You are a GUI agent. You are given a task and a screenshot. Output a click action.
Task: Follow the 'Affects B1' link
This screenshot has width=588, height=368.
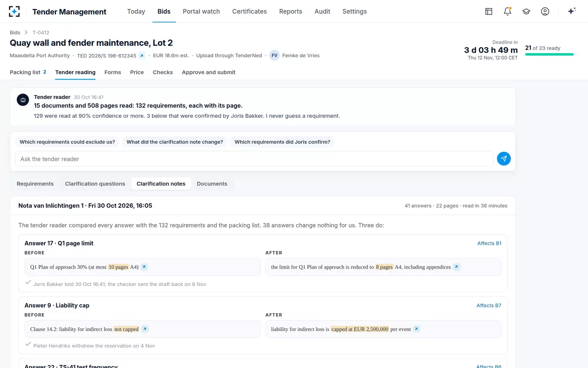pyautogui.click(x=489, y=243)
